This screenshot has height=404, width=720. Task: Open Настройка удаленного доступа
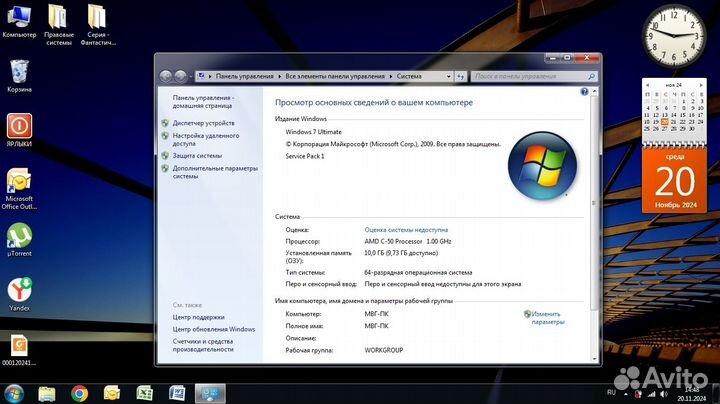point(206,140)
